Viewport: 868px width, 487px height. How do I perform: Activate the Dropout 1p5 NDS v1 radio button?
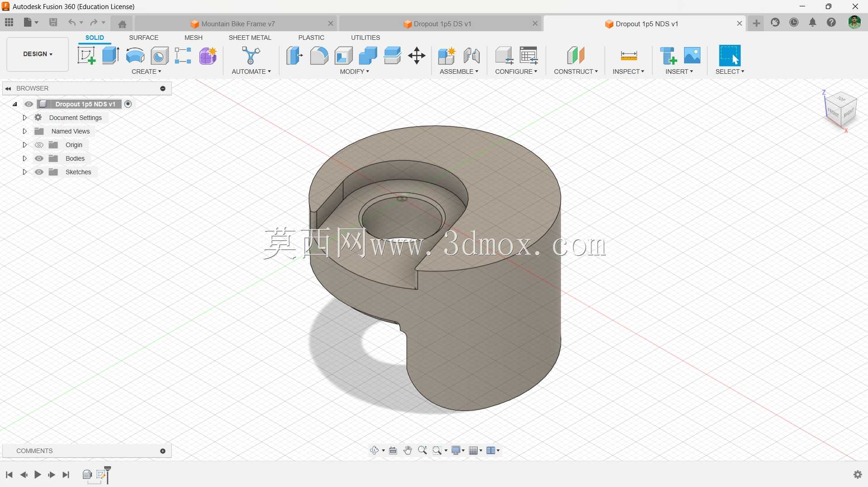tap(128, 104)
